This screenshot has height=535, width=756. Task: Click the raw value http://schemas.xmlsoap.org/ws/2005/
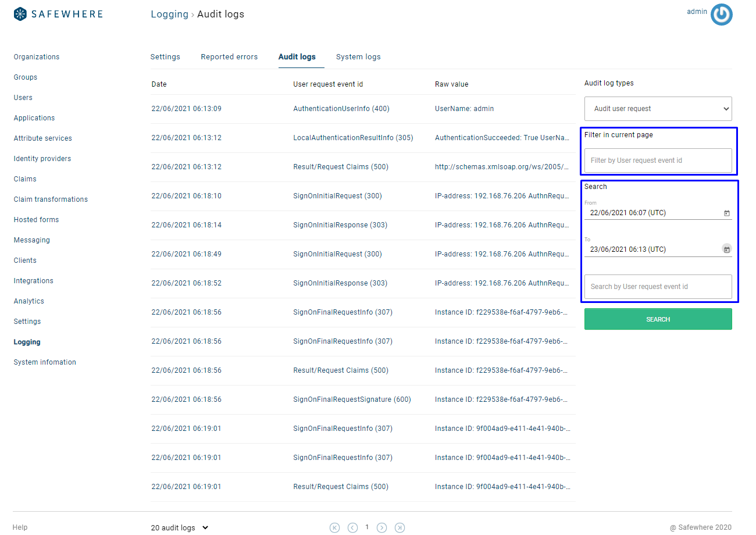click(x=502, y=167)
